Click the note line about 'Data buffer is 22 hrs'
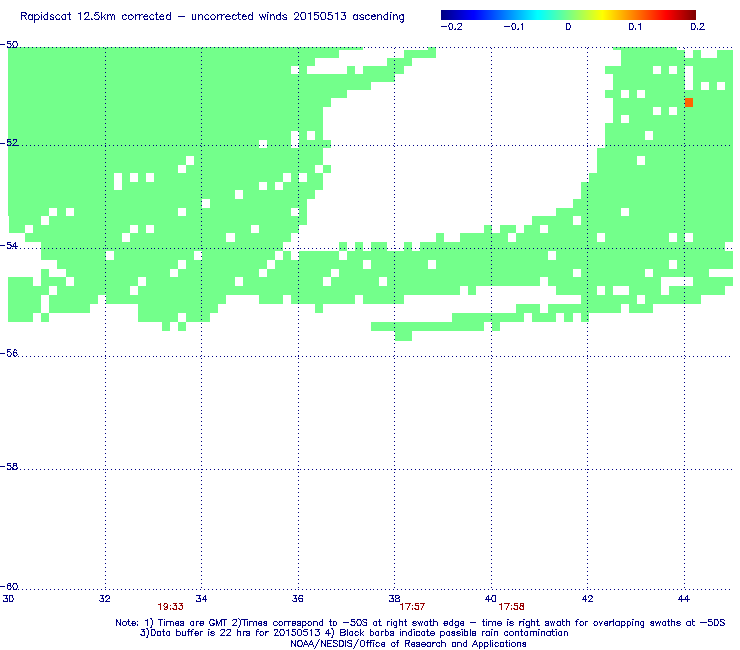This screenshot has height=650, width=740. coord(354,633)
